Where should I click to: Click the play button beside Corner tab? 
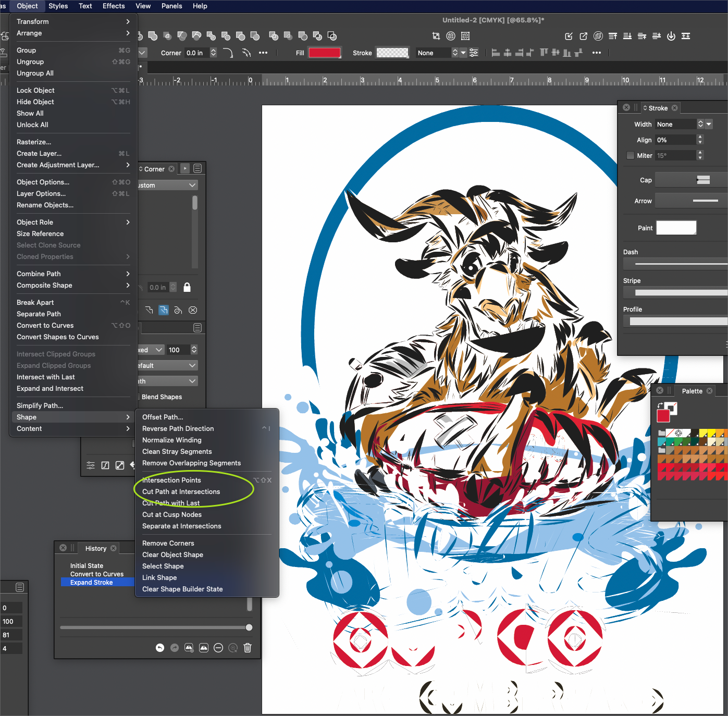(185, 168)
